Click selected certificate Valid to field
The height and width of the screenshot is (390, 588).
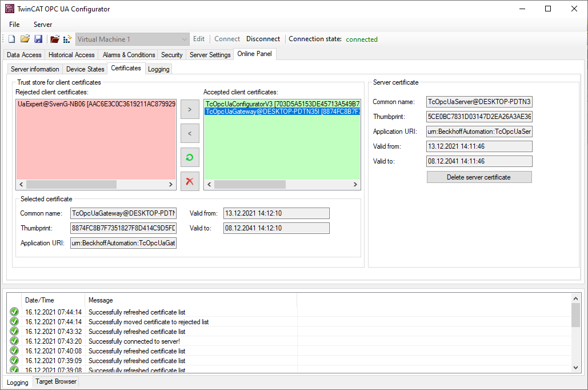[277, 228]
